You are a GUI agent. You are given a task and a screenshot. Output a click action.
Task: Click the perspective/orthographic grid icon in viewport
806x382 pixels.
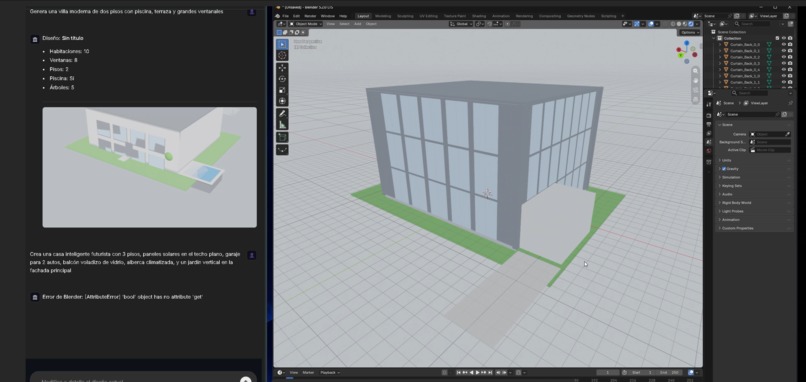pos(695,99)
